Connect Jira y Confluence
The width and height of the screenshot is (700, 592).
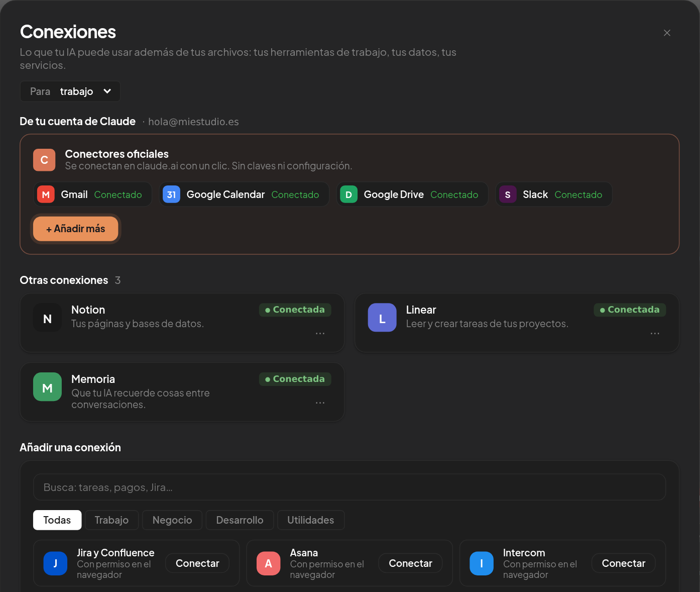point(197,563)
